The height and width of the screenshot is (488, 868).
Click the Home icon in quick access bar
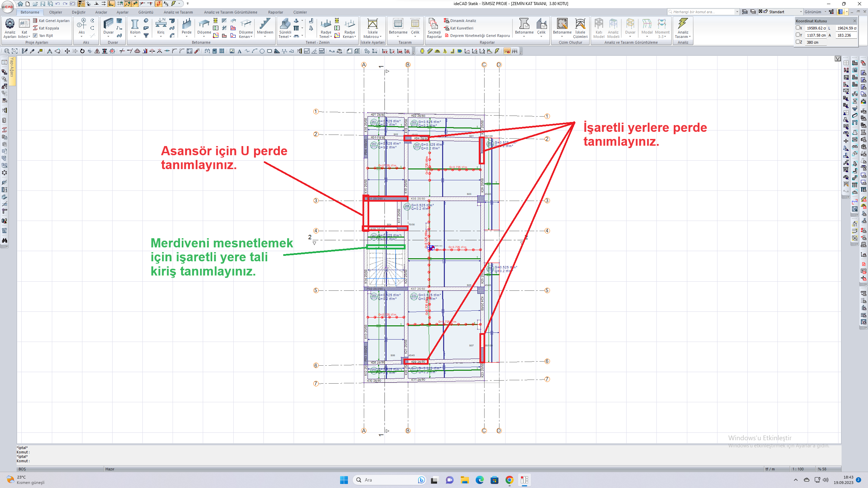[20, 4]
